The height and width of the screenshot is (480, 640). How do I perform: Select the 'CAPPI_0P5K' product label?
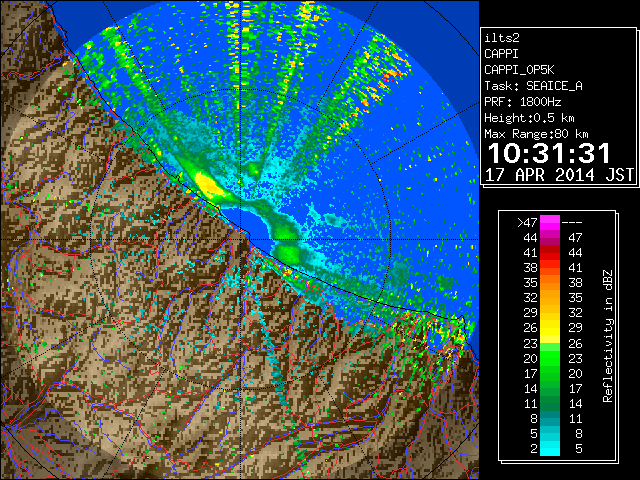point(519,70)
